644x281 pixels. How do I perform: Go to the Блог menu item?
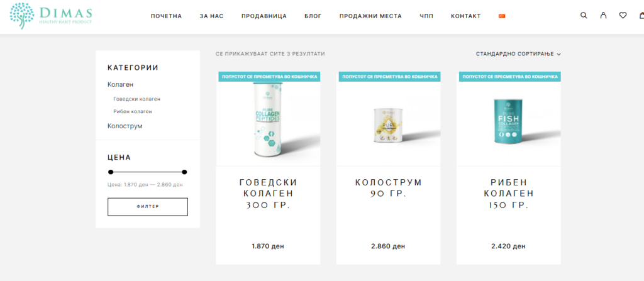[313, 16]
